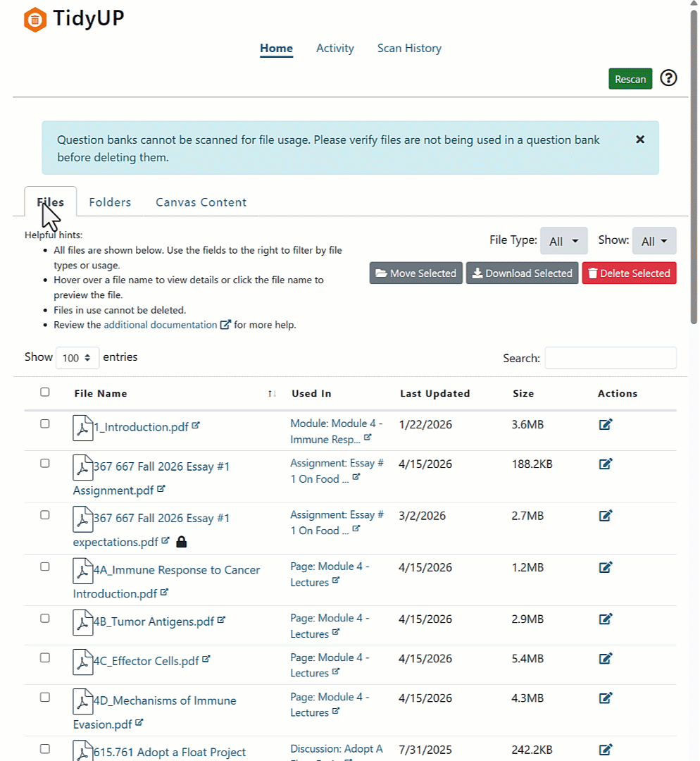Check the box for 1_Introduction.pdf

[x=44, y=423]
